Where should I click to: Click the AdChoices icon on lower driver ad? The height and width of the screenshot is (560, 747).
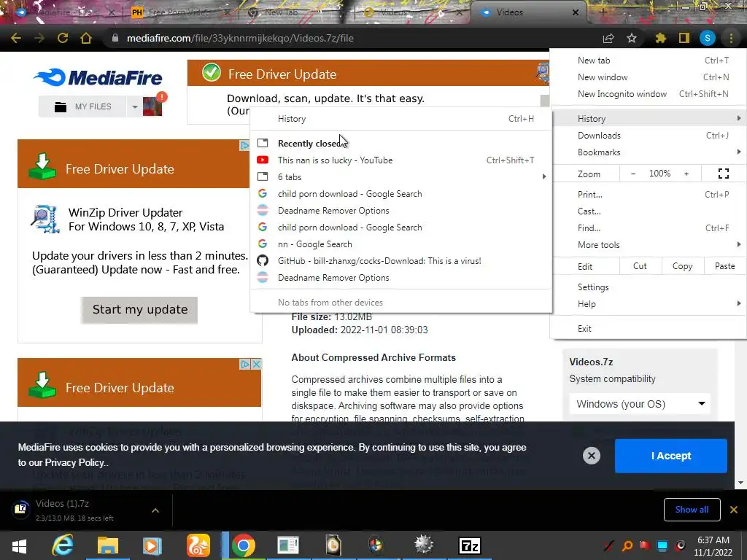point(245,365)
